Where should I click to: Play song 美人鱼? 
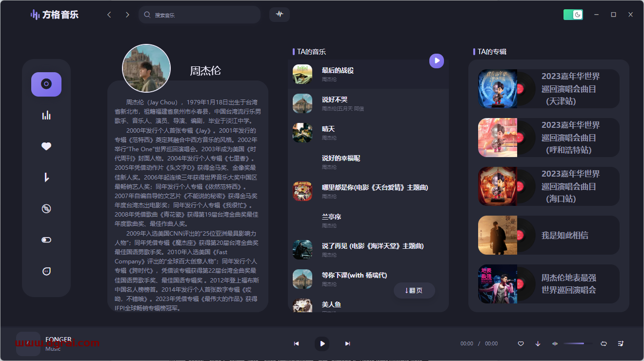point(368,304)
